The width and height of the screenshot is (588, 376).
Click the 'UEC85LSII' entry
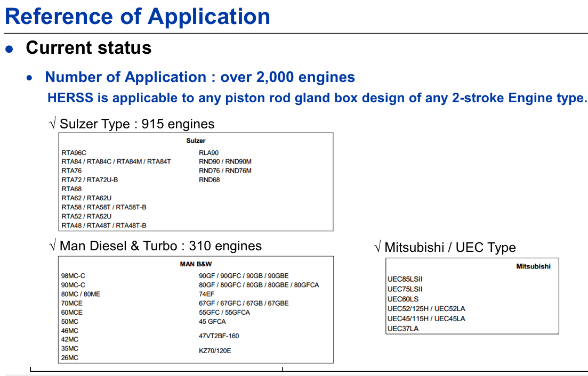(405, 280)
